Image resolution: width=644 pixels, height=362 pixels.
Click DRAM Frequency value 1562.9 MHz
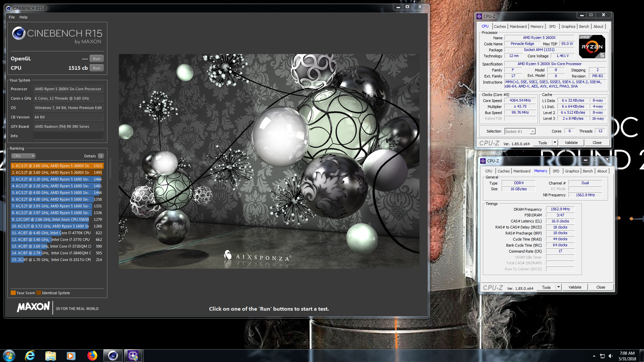click(560, 209)
